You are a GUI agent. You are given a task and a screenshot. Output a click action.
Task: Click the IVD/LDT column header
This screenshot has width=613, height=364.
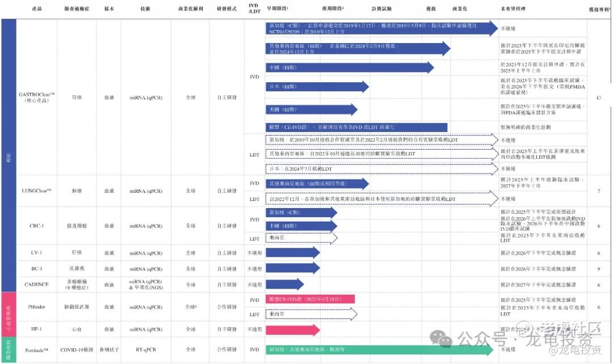pos(254,9)
